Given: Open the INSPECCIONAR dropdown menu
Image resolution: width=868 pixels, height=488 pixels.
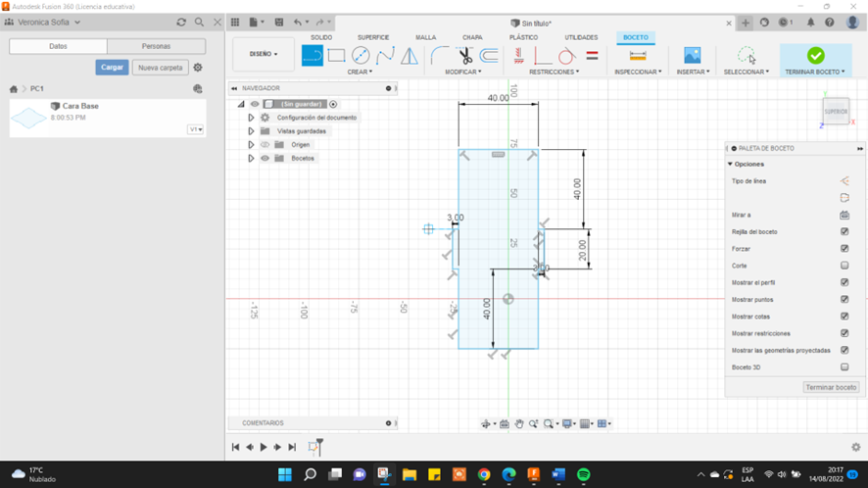Looking at the screenshot, I should (x=638, y=72).
